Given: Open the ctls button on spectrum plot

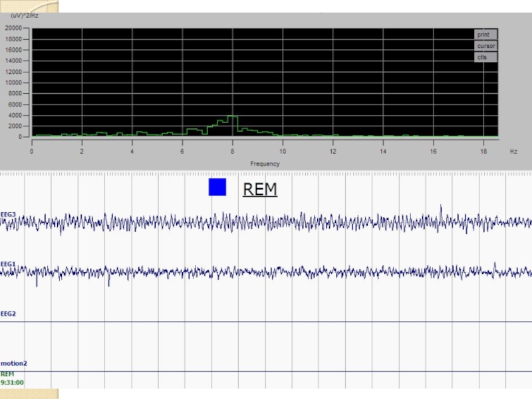Looking at the screenshot, I should (x=485, y=57).
